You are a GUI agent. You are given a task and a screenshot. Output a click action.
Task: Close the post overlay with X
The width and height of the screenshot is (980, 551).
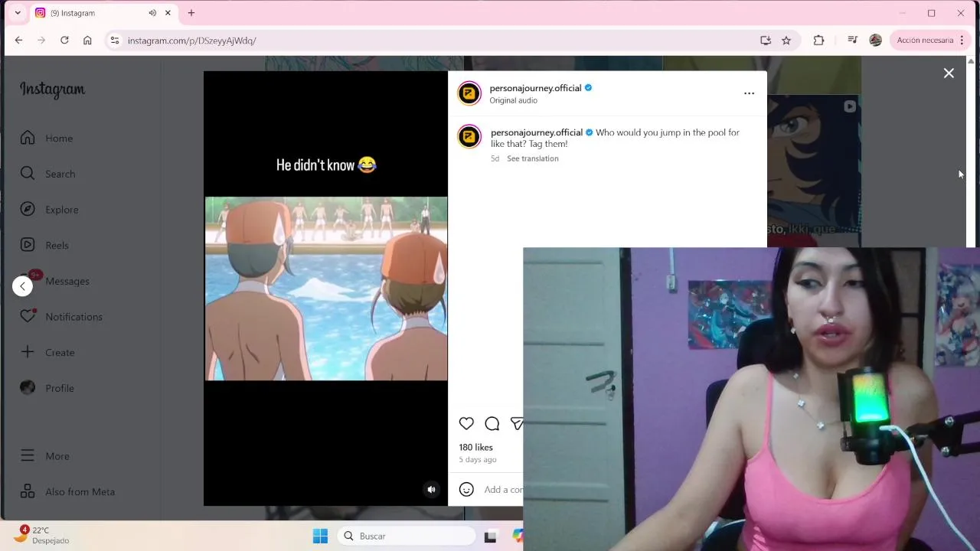pos(949,73)
